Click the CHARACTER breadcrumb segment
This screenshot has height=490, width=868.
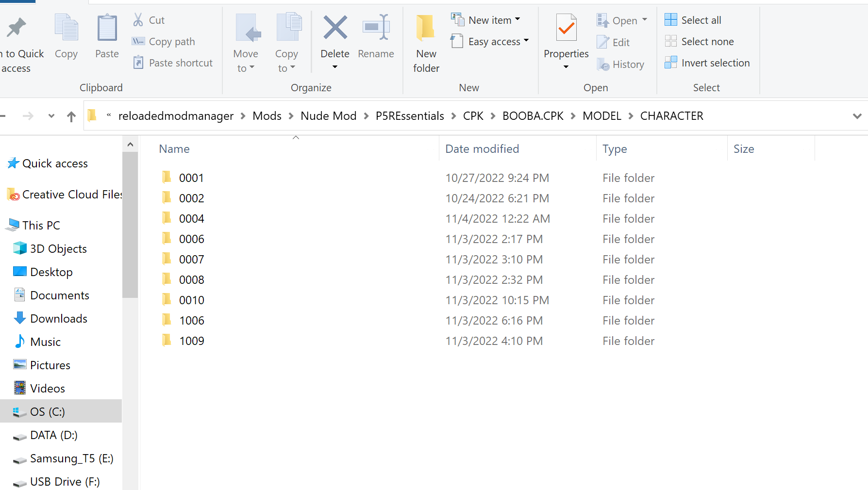672,116
